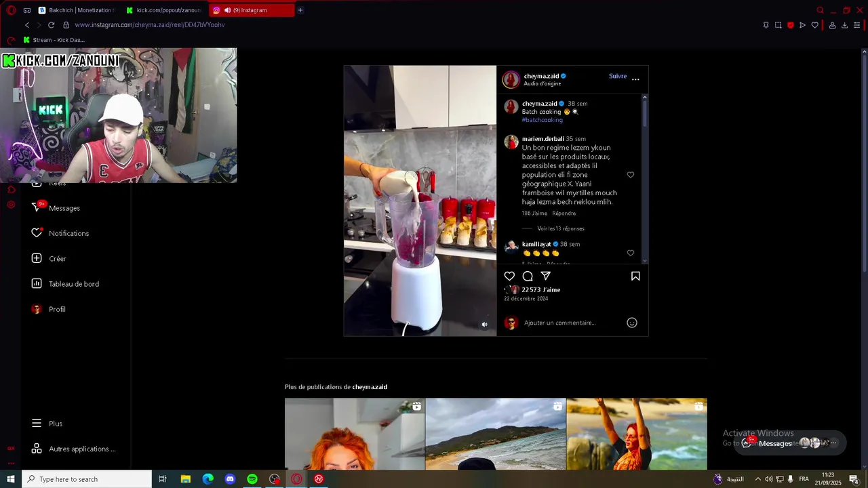Open Discord from the taskbar
The image size is (868, 488).
click(x=230, y=479)
